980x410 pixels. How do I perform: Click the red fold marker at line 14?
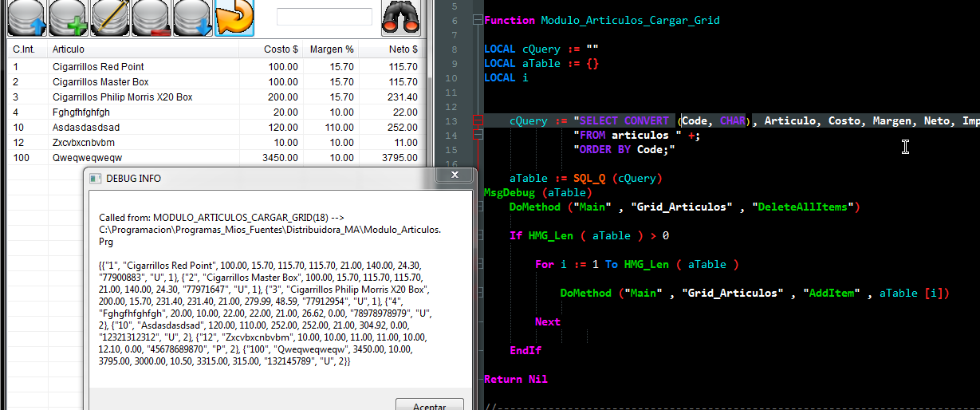point(478,135)
